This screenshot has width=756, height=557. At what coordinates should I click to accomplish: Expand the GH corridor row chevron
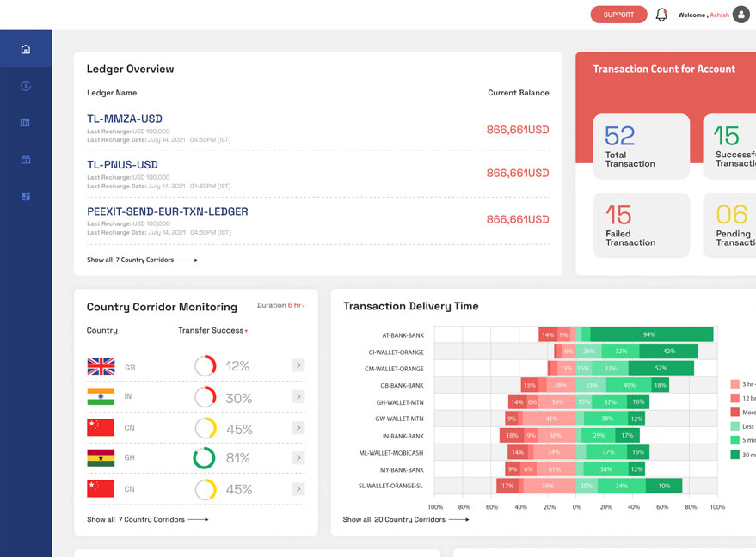pyautogui.click(x=298, y=458)
